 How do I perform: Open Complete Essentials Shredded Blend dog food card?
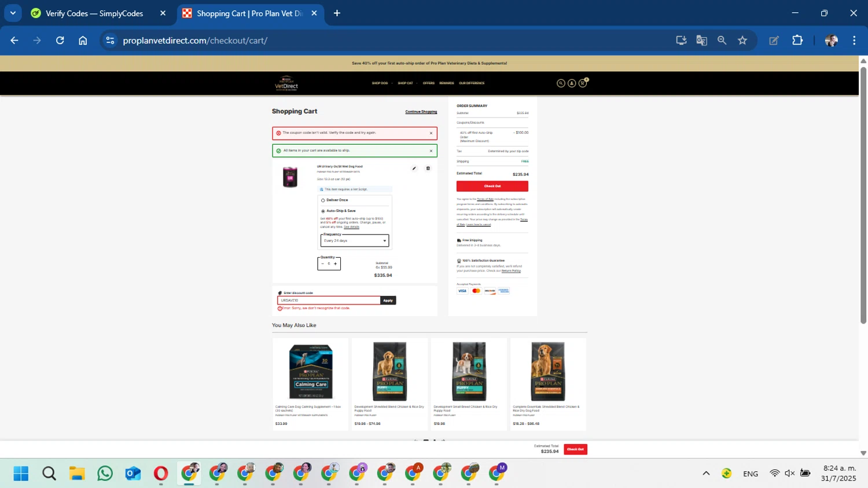(548, 384)
